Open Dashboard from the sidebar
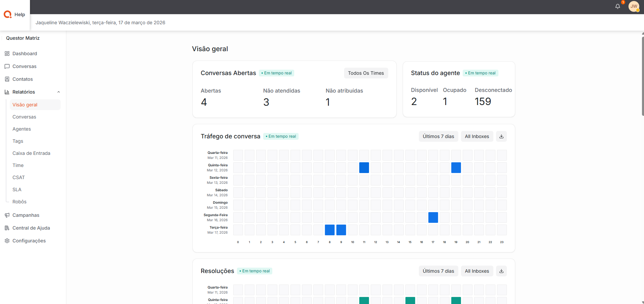 tap(25, 54)
